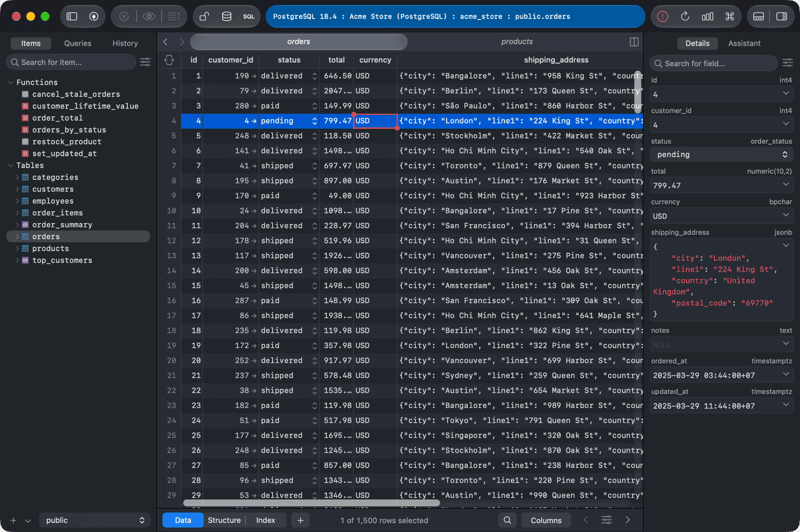Switch to the Queries tab
The height and width of the screenshot is (532, 800).
[77, 43]
